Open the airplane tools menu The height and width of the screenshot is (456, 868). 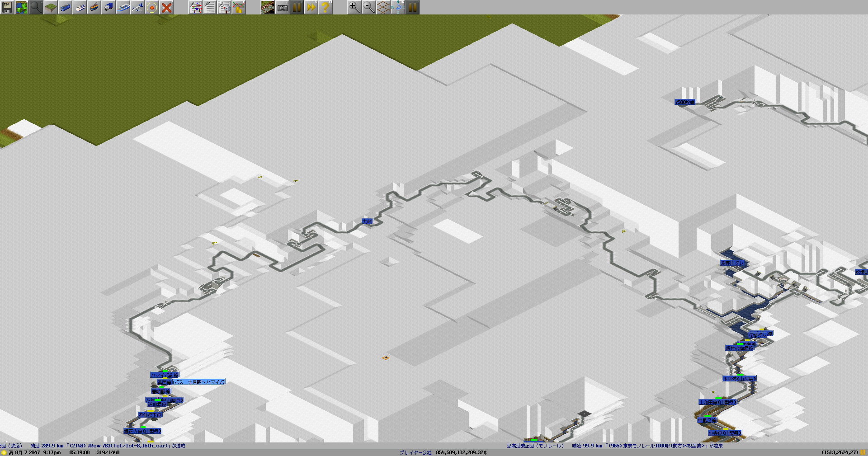[137, 7]
